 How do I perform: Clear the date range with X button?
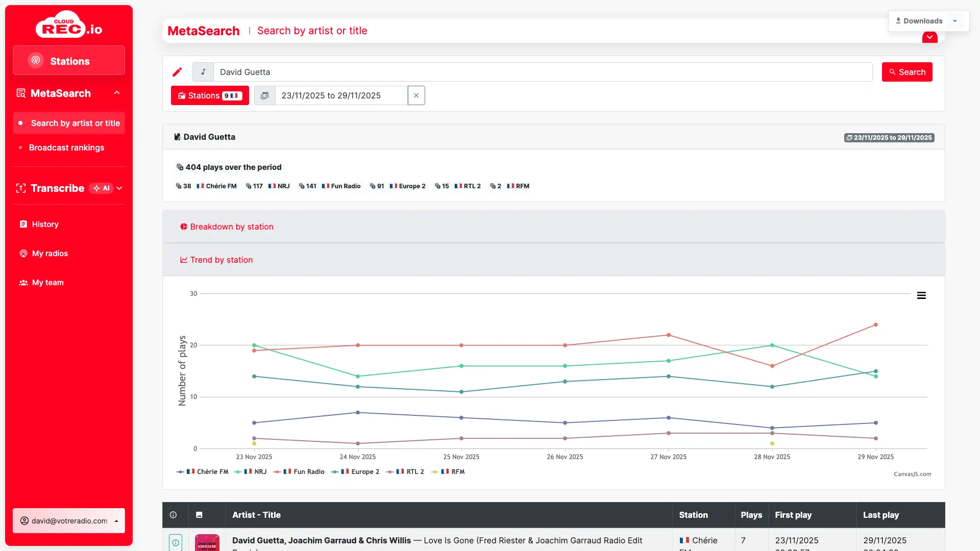(416, 95)
